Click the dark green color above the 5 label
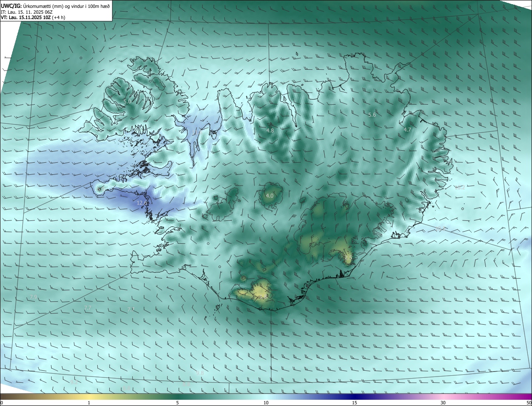 [x=177, y=397]
